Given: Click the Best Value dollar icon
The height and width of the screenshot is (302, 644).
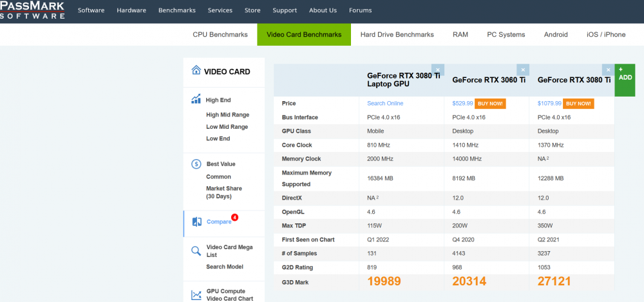Looking at the screenshot, I should pyautogui.click(x=196, y=164).
